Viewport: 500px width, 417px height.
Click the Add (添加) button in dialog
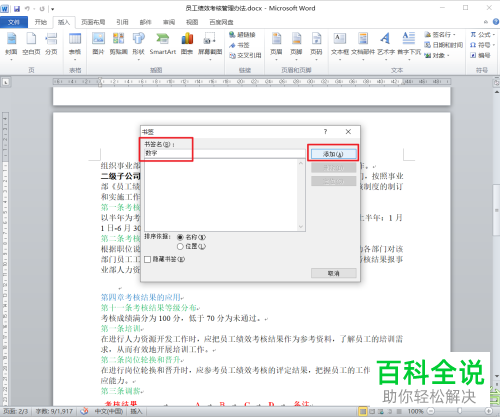pos(333,154)
